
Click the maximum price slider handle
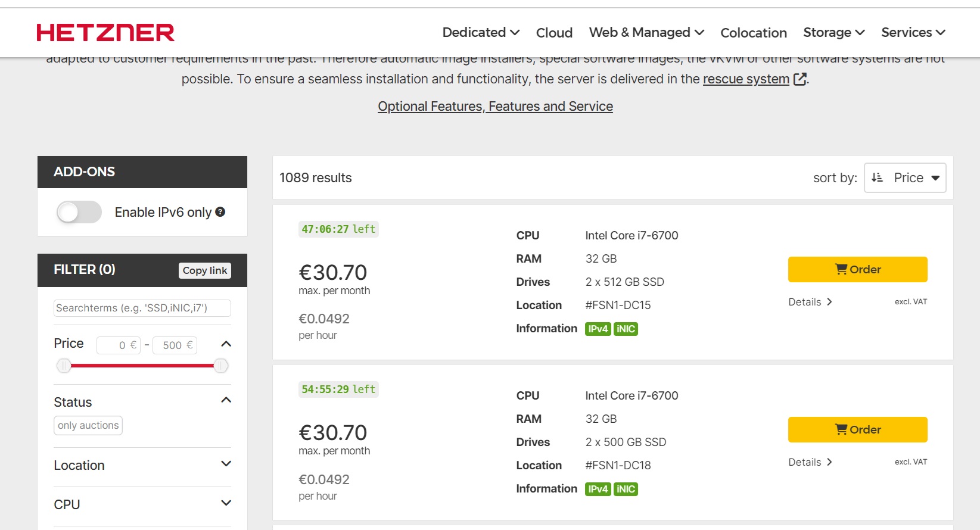tap(220, 366)
